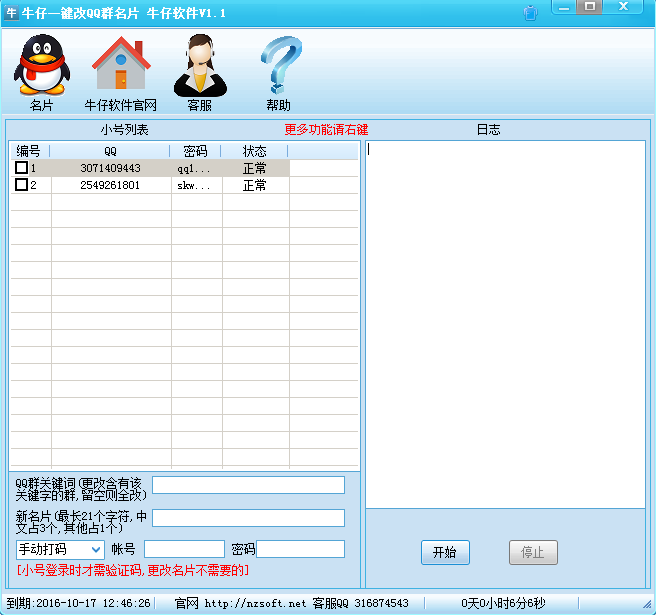Click inside the 日志 log text area

505,325
